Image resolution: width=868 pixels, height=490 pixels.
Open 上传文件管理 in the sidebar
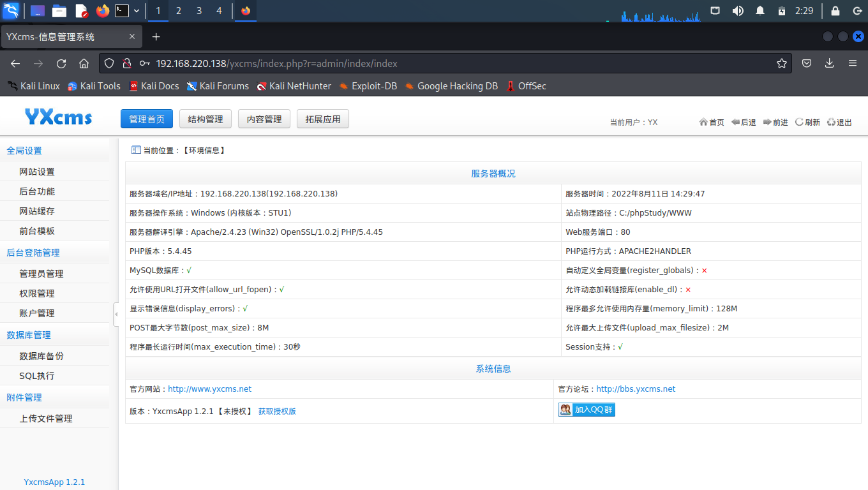(x=54, y=419)
